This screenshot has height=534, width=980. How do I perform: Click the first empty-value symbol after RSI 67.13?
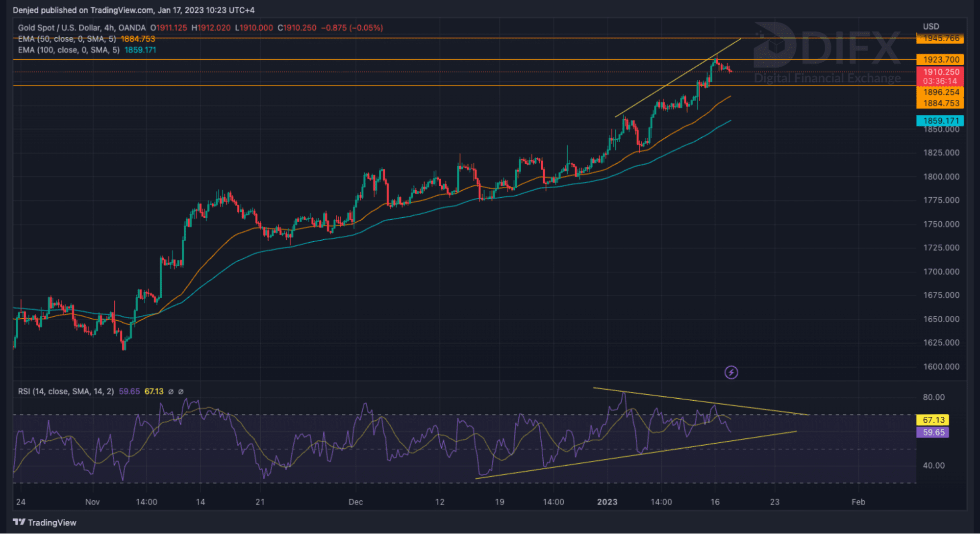tap(171, 392)
